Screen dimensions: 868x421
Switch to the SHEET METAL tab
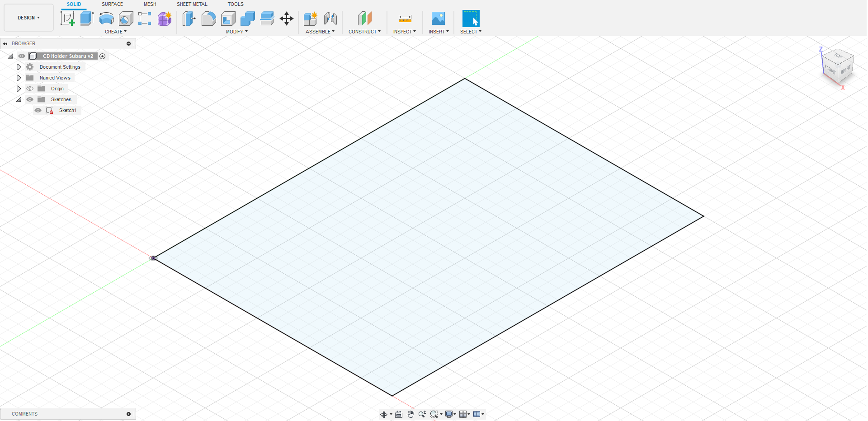(x=192, y=4)
